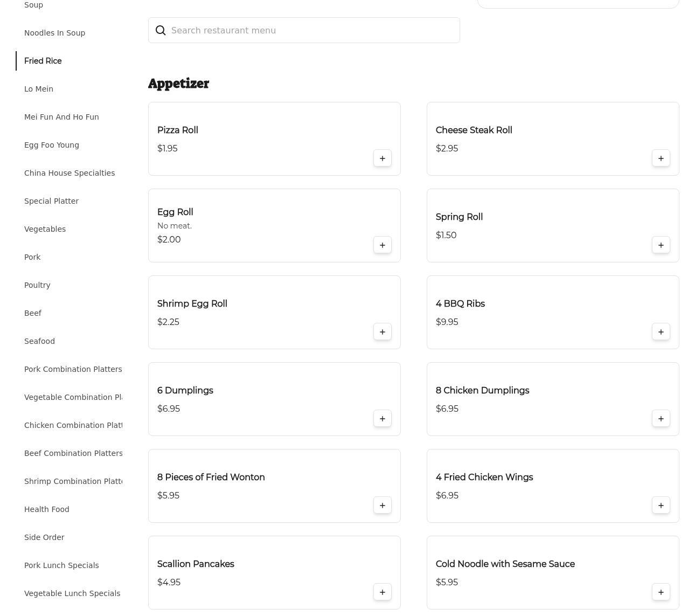This screenshot has width=695, height=616.
Task: Add Pizza Roll to cart with plus icon
Action: [x=383, y=158]
